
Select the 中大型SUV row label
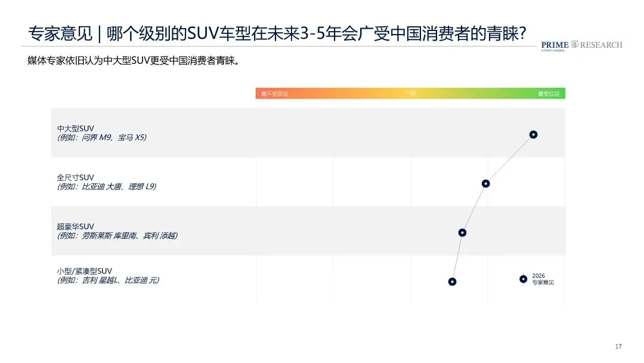tap(76, 128)
